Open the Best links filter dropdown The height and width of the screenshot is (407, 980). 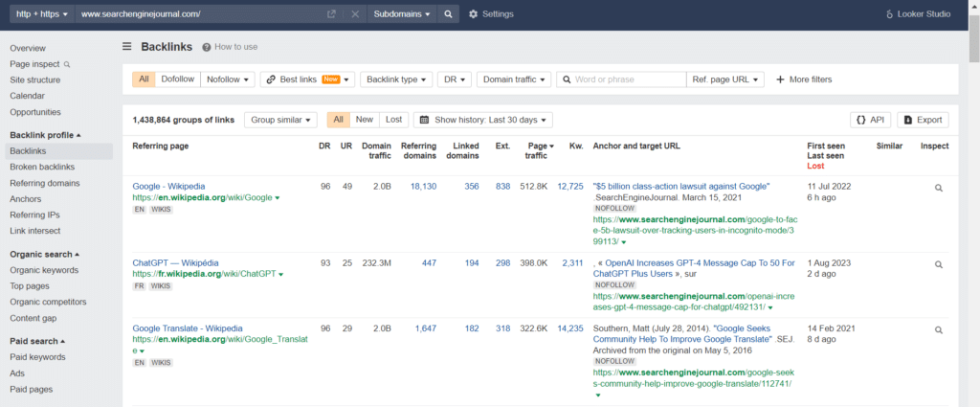[x=307, y=79]
